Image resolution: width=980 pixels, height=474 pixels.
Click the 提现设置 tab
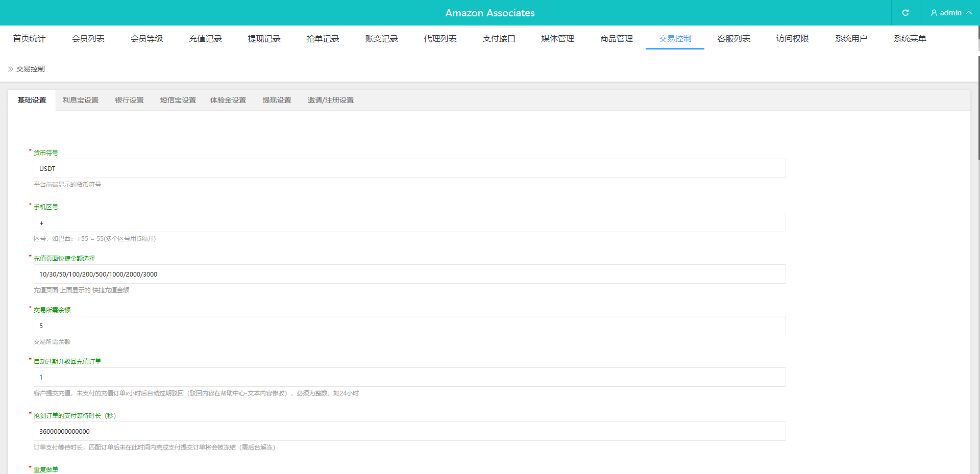(277, 100)
